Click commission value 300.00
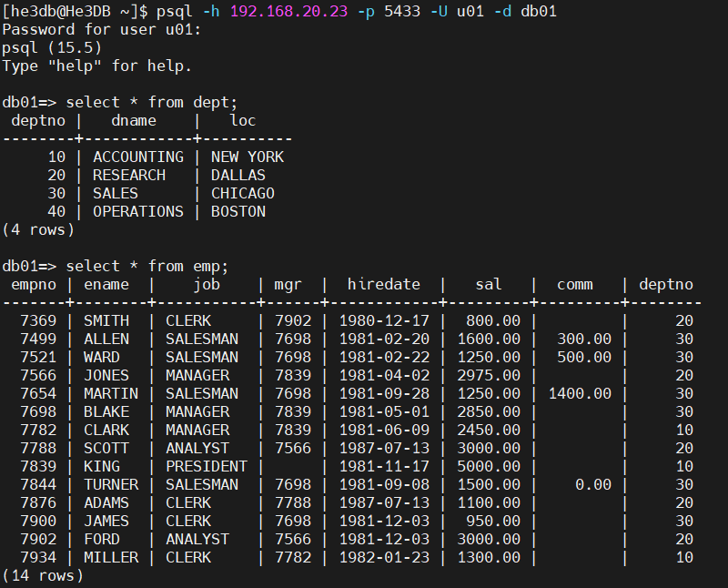Image resolution: width=728 pixels, height=588 pixels. tap(584, 339)
